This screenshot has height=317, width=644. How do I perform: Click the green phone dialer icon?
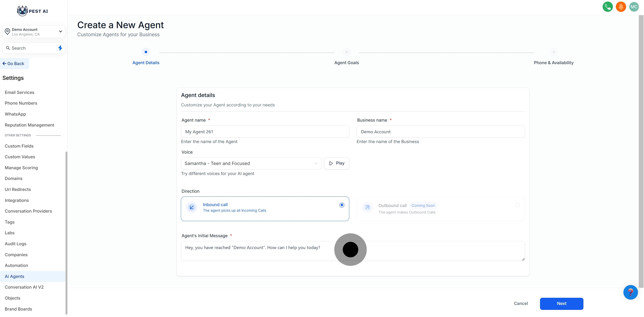(608, 7)
